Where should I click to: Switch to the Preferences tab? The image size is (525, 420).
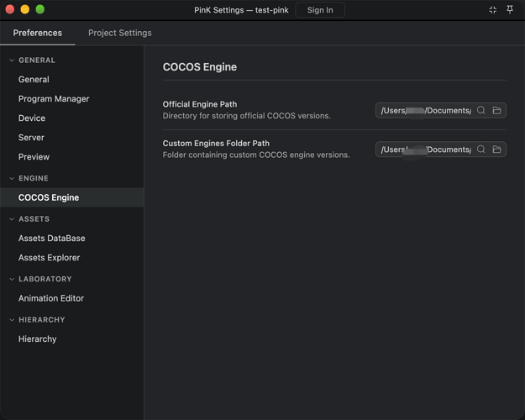click(x=38, y=33)
